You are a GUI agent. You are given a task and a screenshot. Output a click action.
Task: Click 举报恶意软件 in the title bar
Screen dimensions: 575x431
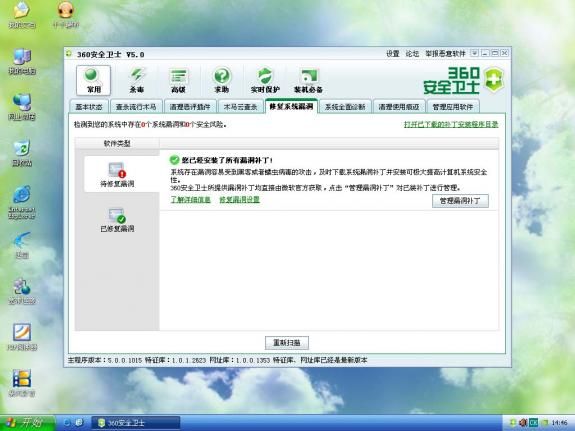pos(445,54)
